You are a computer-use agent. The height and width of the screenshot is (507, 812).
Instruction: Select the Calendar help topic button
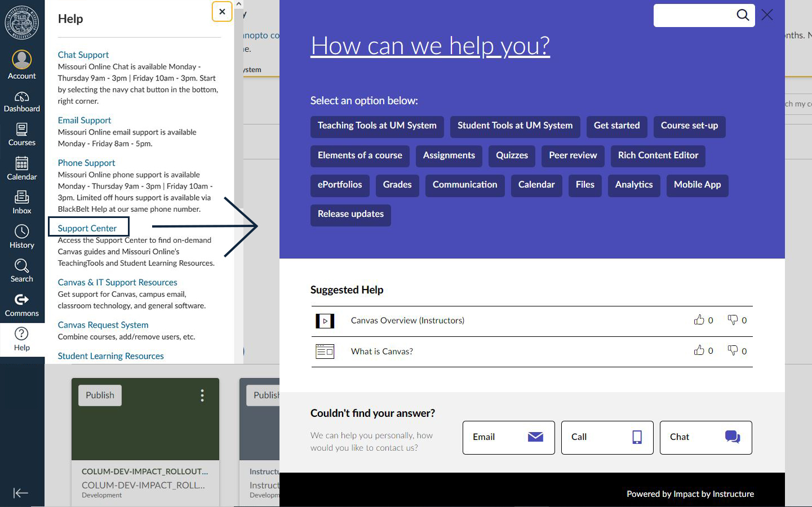536,185
